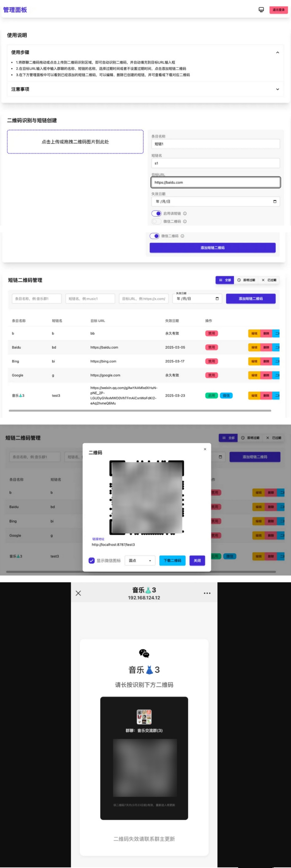Click 添加短链二维码 button below 微信二维码 toggle

213,248
